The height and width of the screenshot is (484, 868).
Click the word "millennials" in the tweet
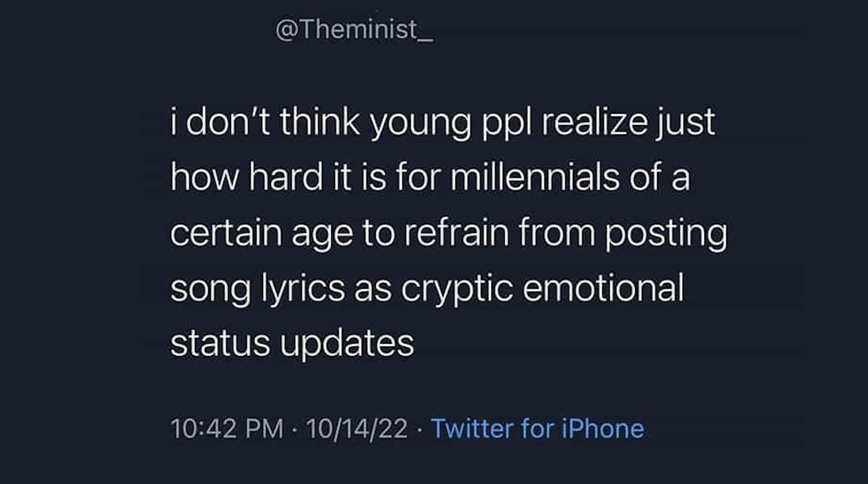tap(534, 177)
